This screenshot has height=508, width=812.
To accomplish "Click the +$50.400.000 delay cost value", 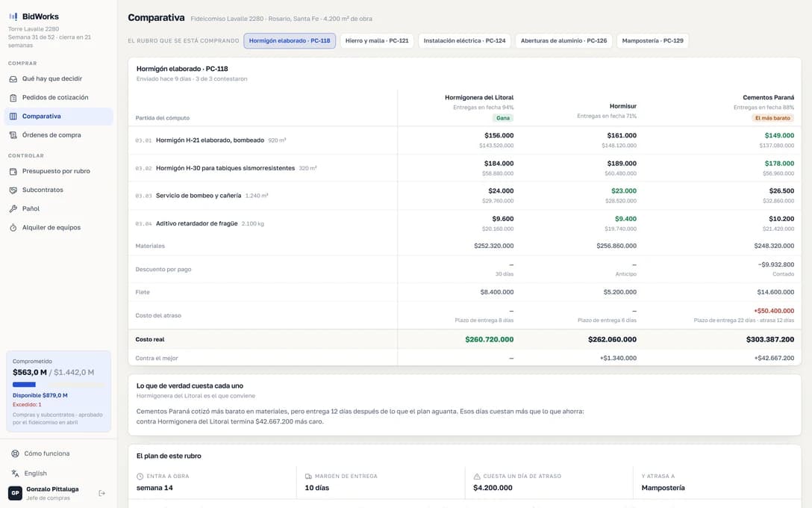I will [x=774, y=311].
